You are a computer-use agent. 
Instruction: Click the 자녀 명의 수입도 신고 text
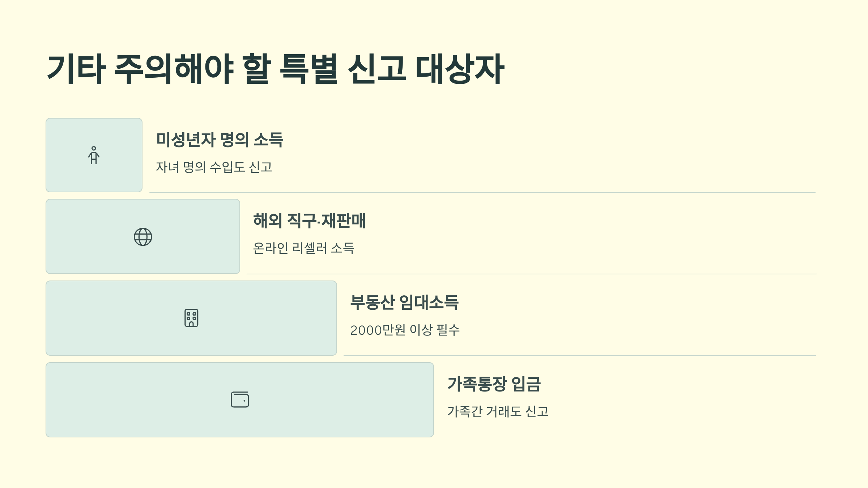click(214, 167)
